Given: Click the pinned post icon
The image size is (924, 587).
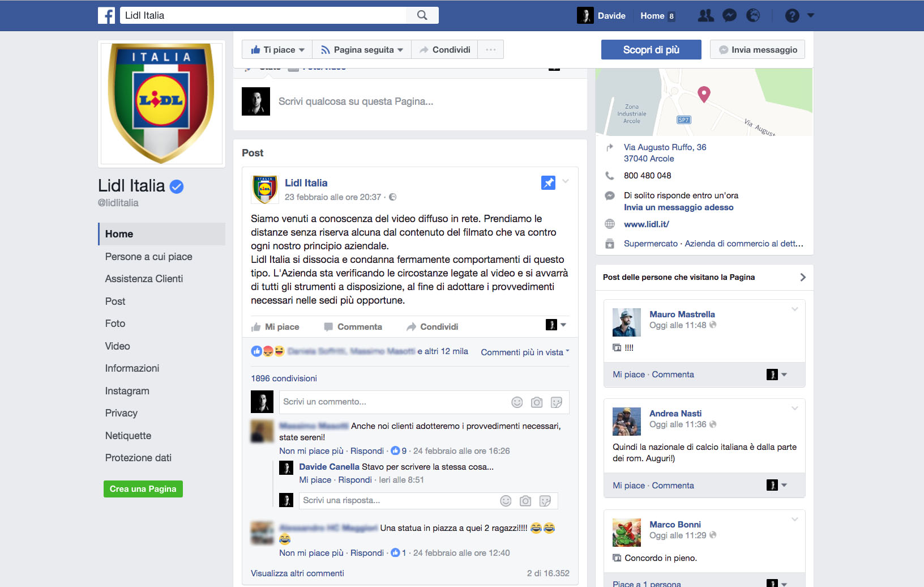Looking at the screenshot, I should coord(548,182).
